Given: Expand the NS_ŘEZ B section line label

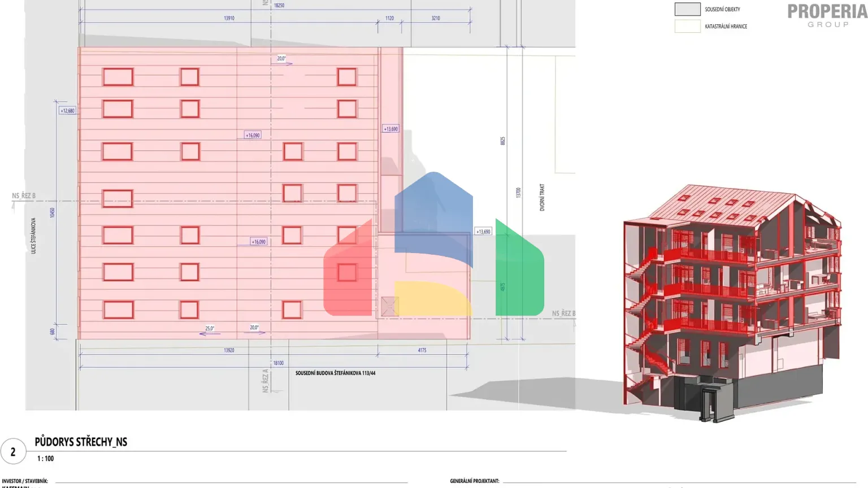Looking at the screenshot, I should coord(24,195).
